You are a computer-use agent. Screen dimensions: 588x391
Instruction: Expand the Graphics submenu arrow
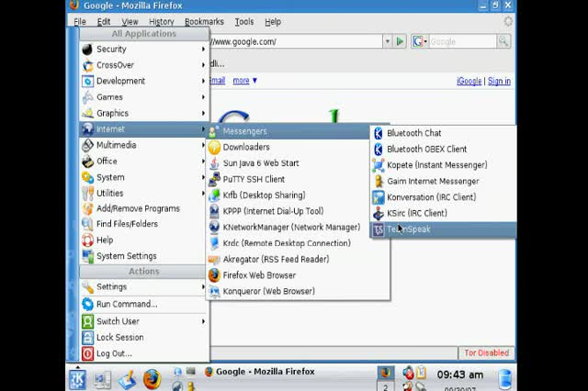(203, 113)
